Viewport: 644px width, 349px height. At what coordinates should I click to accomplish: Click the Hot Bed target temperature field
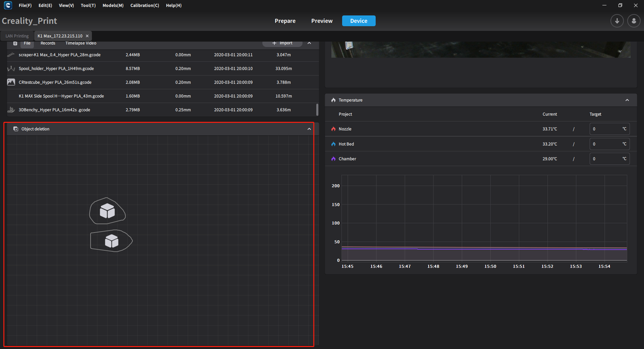(x=609, y=144)
